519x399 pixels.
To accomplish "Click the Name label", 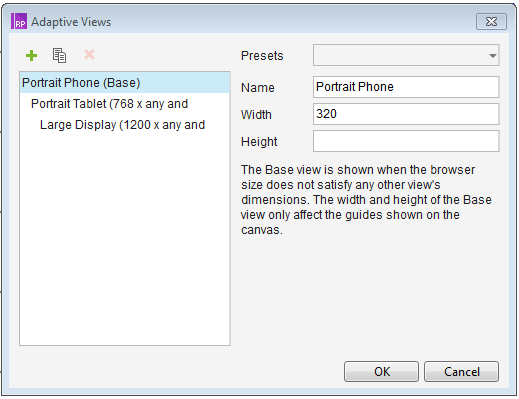I will coord(258,88).
